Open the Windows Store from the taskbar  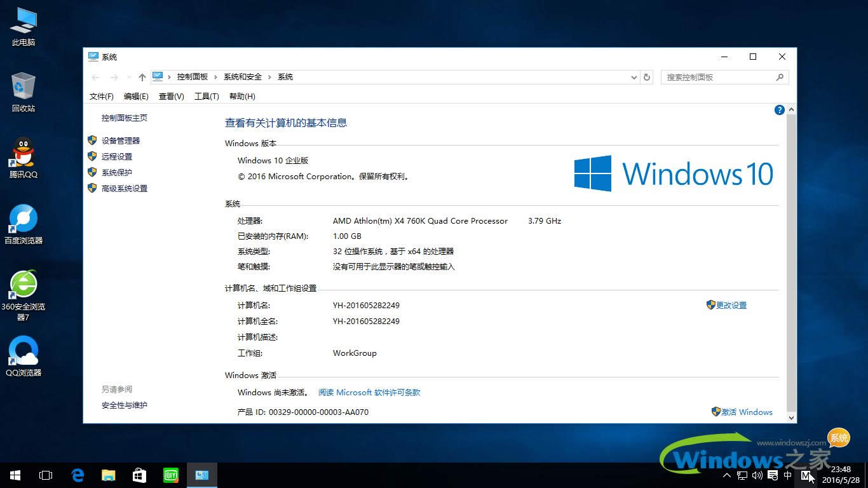pyautogui.click(x=140, y=475)
